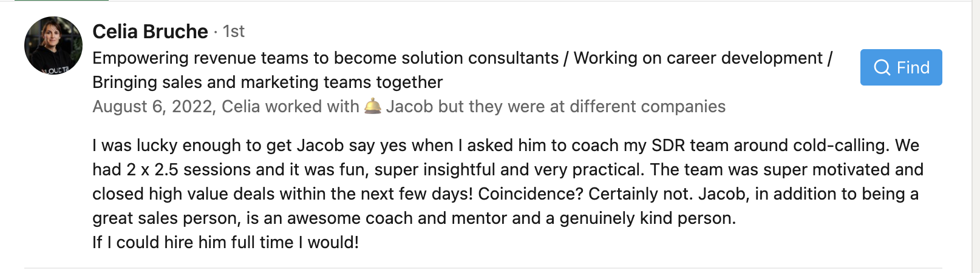Click "Coincidence? Certainly not." sentence
This screenshot has height=273, width=980.
click(x=585, y=194)
